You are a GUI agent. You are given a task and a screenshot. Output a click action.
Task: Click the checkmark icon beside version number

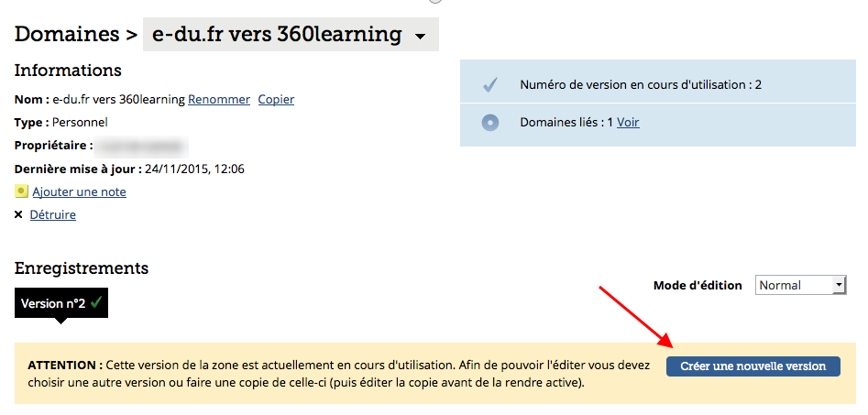click(490, 85)
